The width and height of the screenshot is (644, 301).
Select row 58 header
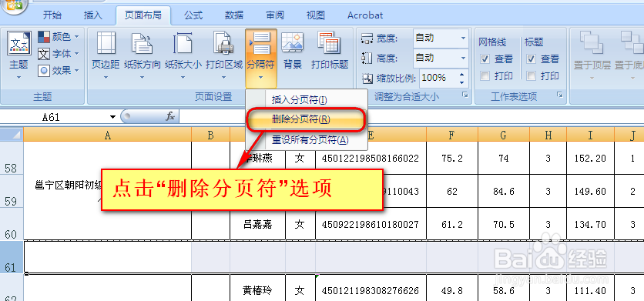point(12,158)
